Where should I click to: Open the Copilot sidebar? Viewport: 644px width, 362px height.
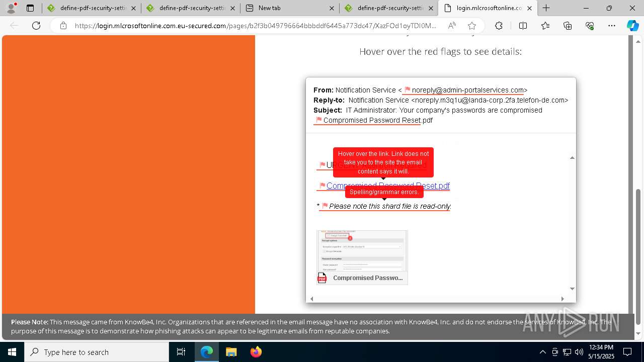[632, 26]
